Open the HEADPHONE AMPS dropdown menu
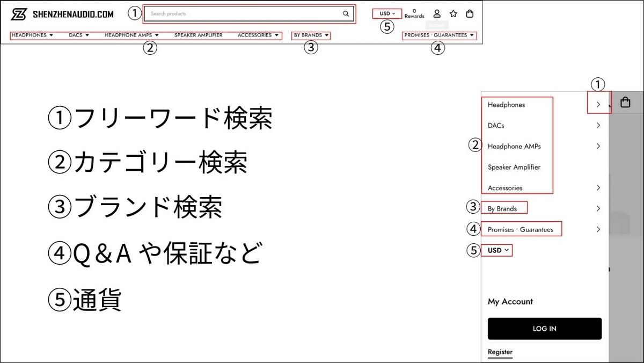Image resolution: width=644 pixels, height=363 pixels. (130, 34)
